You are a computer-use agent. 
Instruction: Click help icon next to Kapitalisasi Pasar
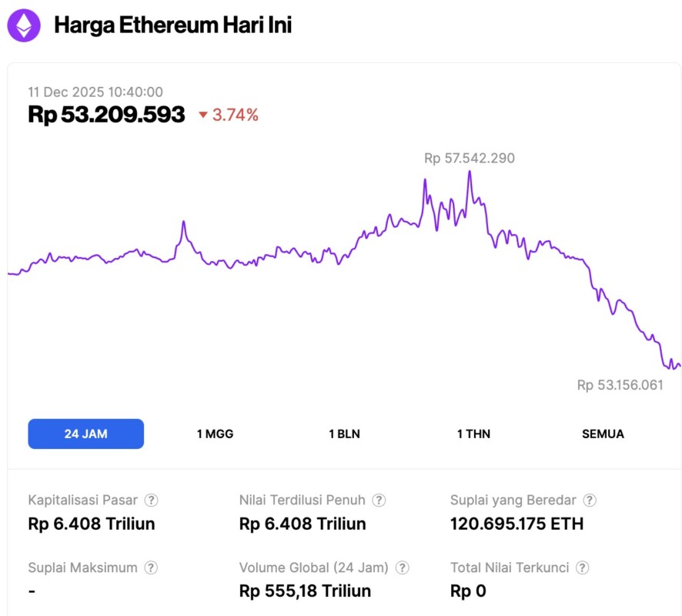coord(152,500)
